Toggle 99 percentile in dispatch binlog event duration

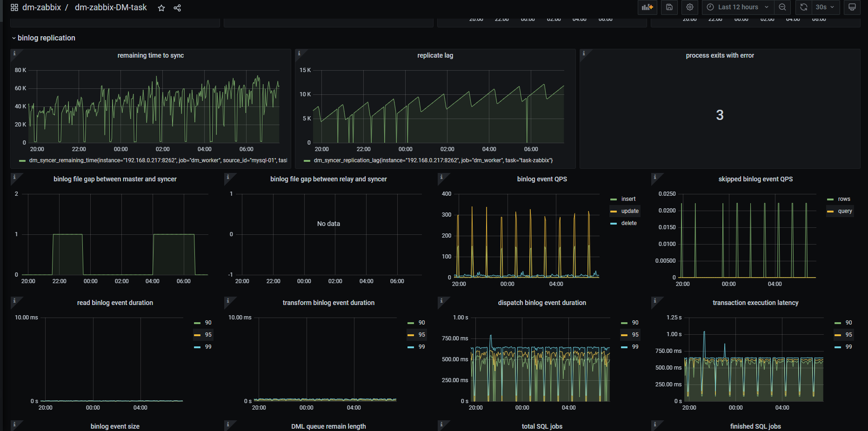(x=635, y=347)
